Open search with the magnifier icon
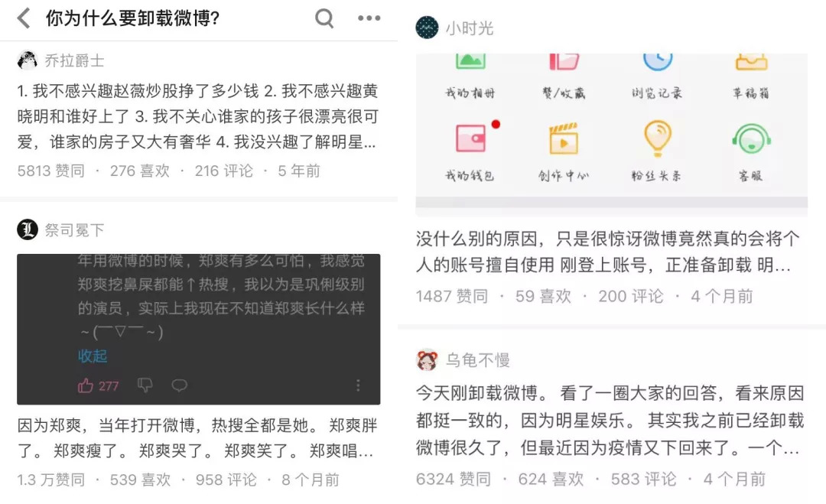826x504 pixels. (324, 18)
